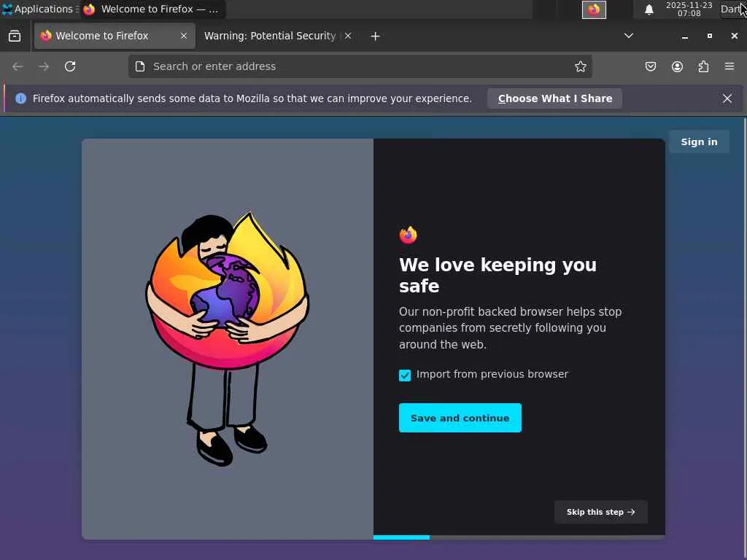The width and height of the screenshot is (747, 560).
Task: Close the Warning: Potential Security tab
Action: click(x=348, y=36)
